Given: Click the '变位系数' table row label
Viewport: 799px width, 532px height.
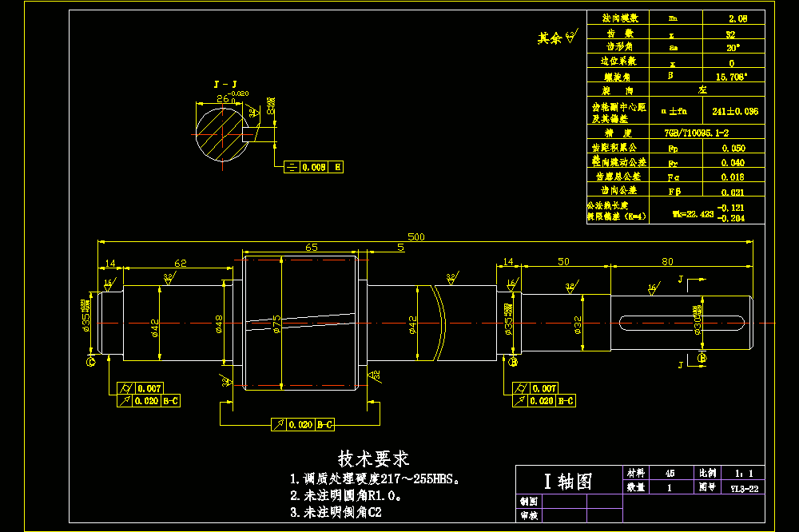Looking at the screenshot, I should click(x=618, y=62).
